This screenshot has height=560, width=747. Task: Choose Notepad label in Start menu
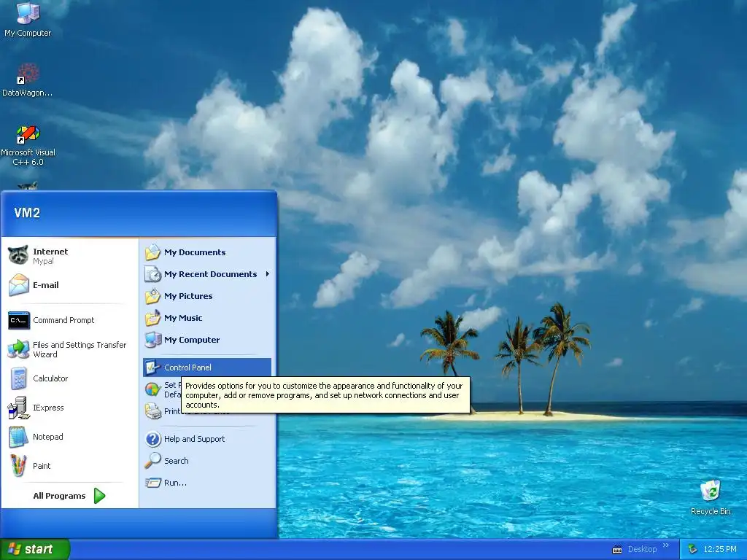47,437
